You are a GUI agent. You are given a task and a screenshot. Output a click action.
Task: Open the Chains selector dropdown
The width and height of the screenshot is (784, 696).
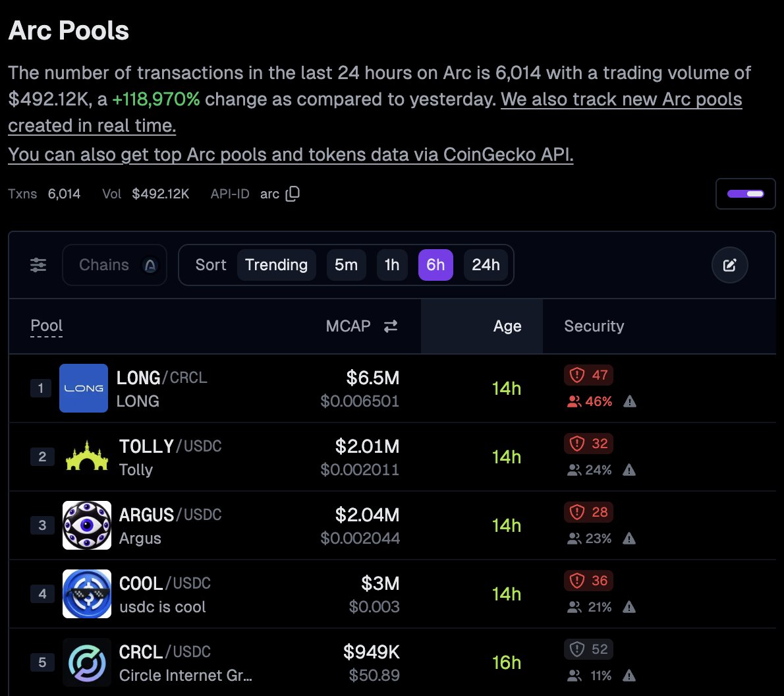(x=115, y=265)
